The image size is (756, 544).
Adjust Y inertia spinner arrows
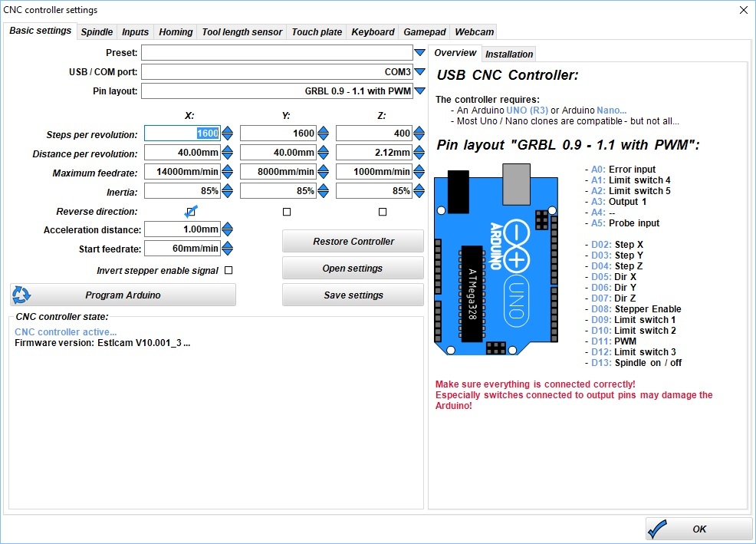324,191
